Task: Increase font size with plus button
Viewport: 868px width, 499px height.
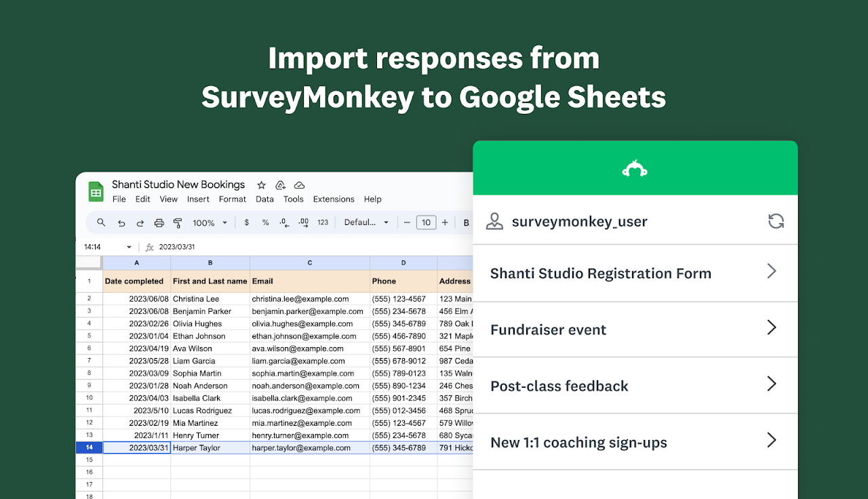Action: 445,222
